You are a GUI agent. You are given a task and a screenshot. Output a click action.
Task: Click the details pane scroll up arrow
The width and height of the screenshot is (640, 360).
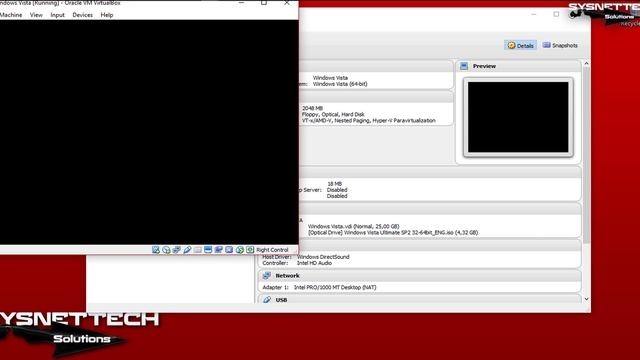pyautogui.click(x=586, y=63)
